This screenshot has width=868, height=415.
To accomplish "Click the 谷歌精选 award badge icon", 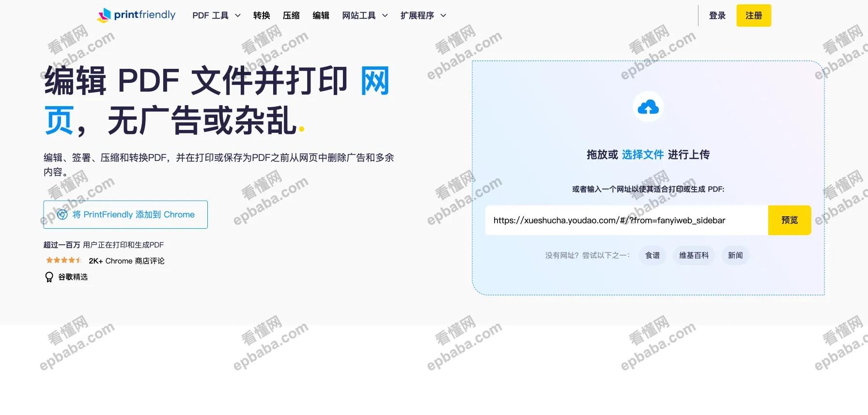I will [x=49, y=277].
